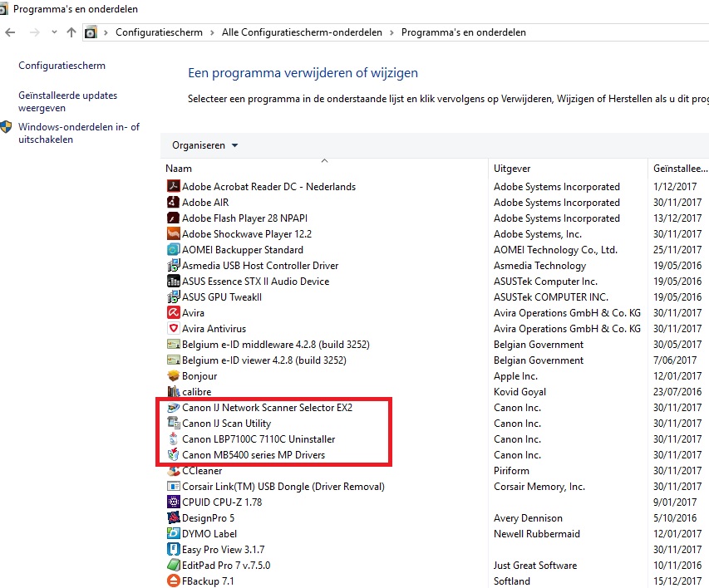Select Canon IJ Network Scanner Selector EX2 entry

coord(268,407)
